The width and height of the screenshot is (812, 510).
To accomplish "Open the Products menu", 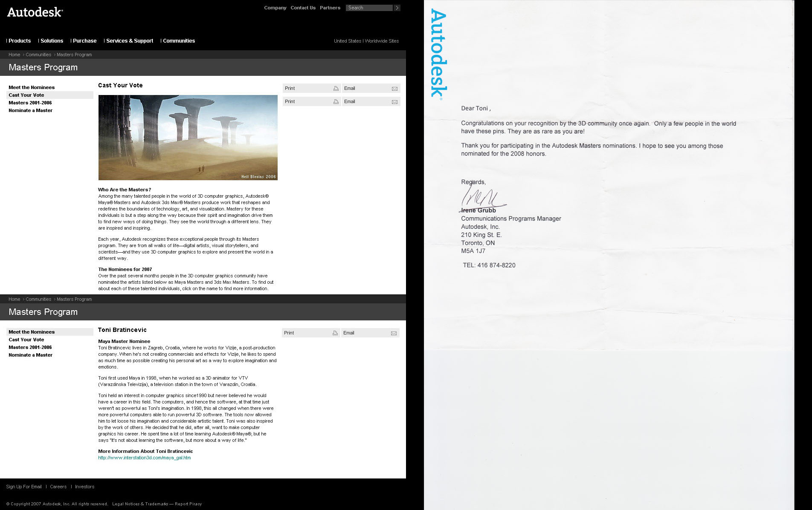I will [20, 41].
